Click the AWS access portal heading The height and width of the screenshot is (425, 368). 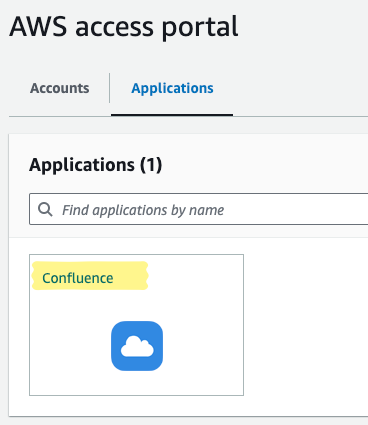pos(124,27)
